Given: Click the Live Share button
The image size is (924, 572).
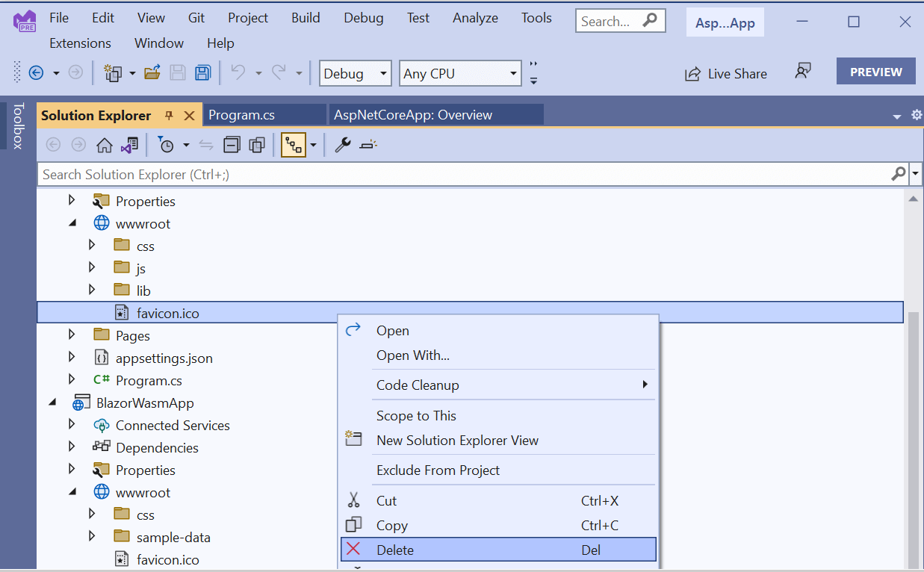Looking at the screenshot, I should tap(727, 73).
